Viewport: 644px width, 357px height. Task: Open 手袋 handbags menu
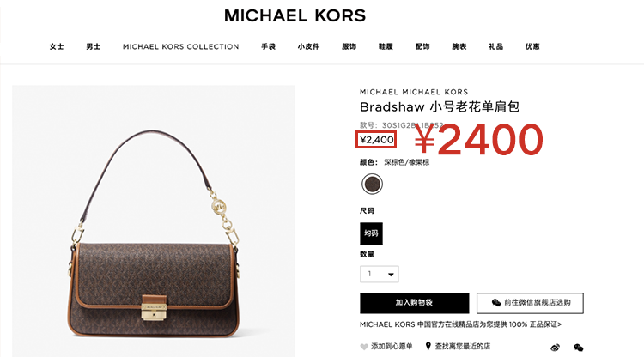click(x=268, y=46)
